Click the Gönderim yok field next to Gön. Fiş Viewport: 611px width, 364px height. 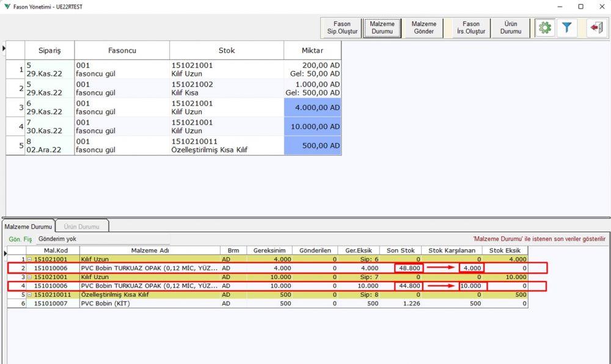[x=103, y=239]
